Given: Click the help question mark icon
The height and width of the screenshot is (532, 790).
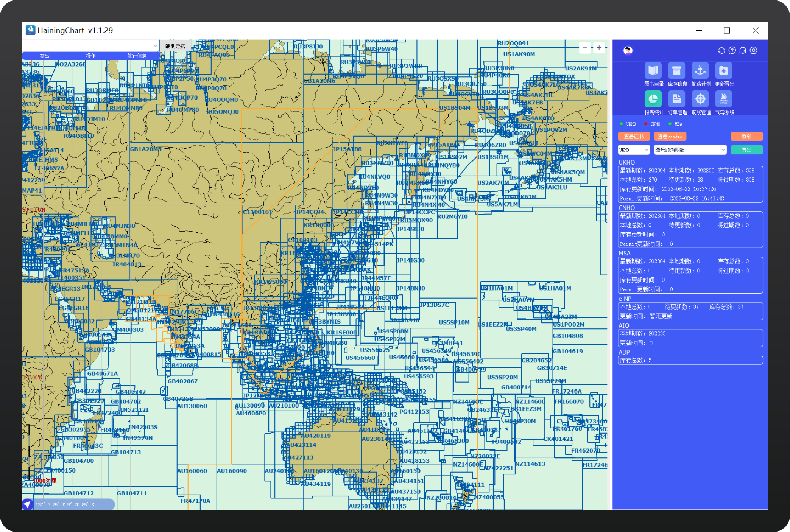Looking at the screenshot, I should point(732,51).
